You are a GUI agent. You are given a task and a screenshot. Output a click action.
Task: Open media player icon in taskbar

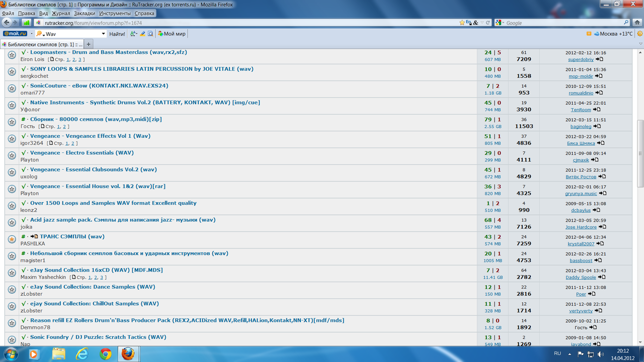tap(34, 354)
